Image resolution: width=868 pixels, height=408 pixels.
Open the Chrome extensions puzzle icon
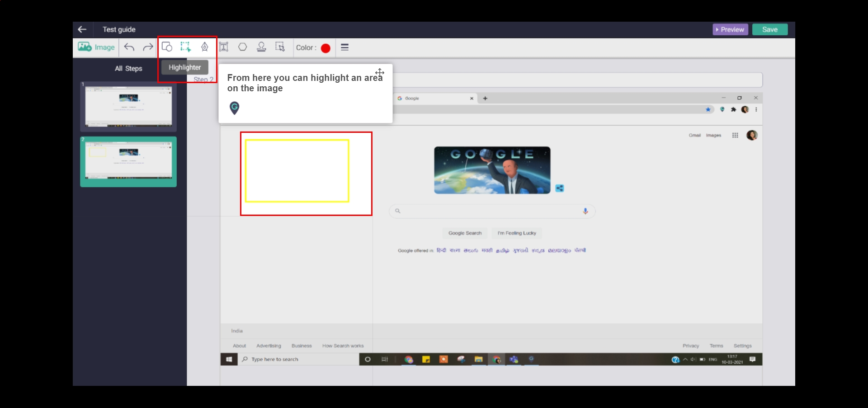733,109
